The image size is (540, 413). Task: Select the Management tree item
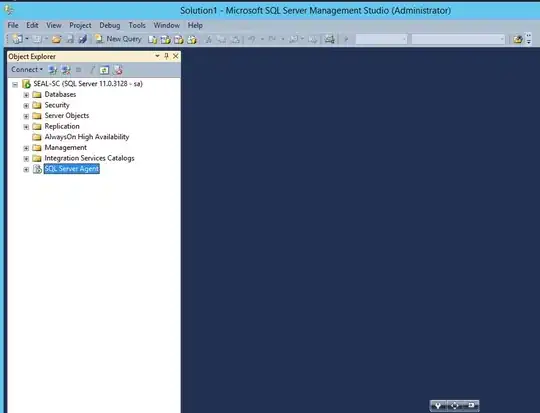pyautogui.click(x=65, y=148)
